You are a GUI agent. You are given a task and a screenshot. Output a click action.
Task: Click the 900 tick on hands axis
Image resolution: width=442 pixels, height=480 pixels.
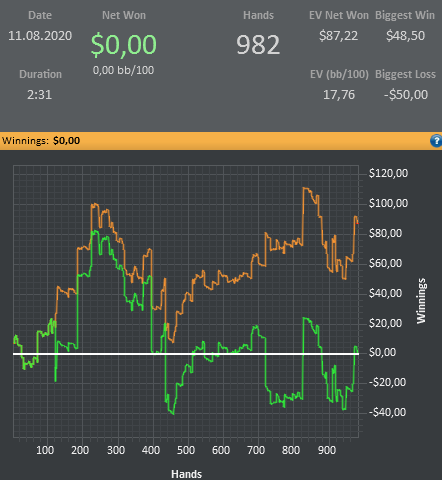(327, 450)
